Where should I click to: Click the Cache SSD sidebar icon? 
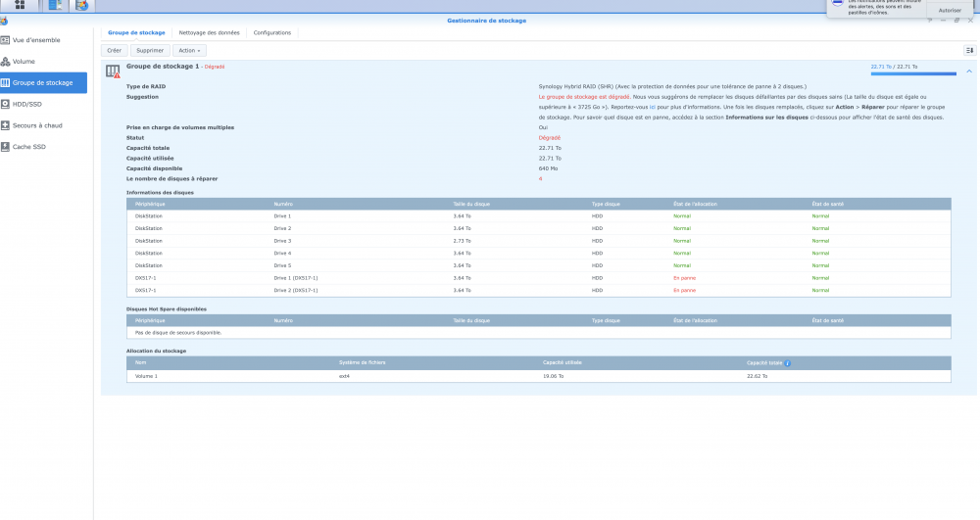[x=5, y=147]
